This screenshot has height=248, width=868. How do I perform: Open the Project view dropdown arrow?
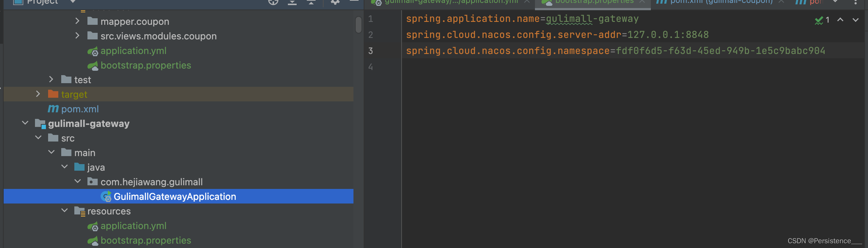[x=73, y=2]
